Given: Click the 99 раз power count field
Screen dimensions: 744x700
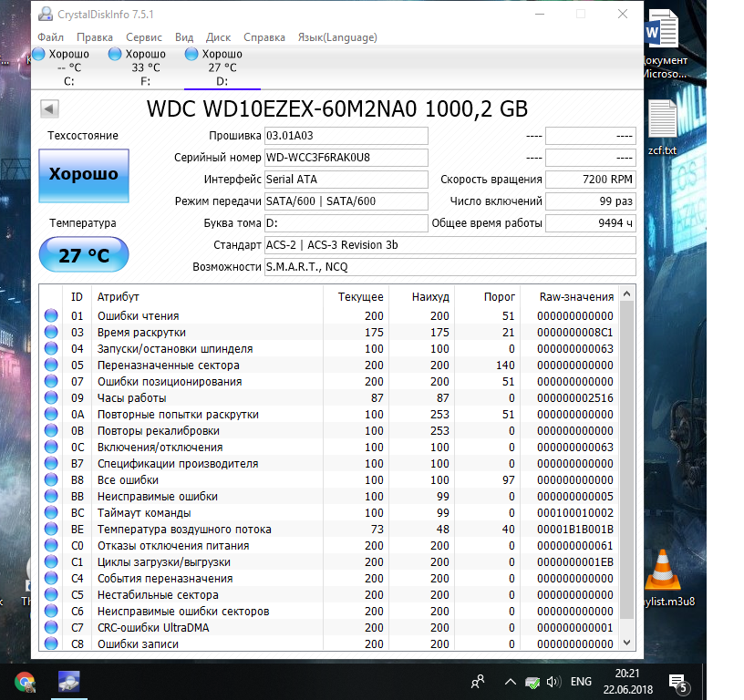Looking at the screenshot, I should [590, 201].
